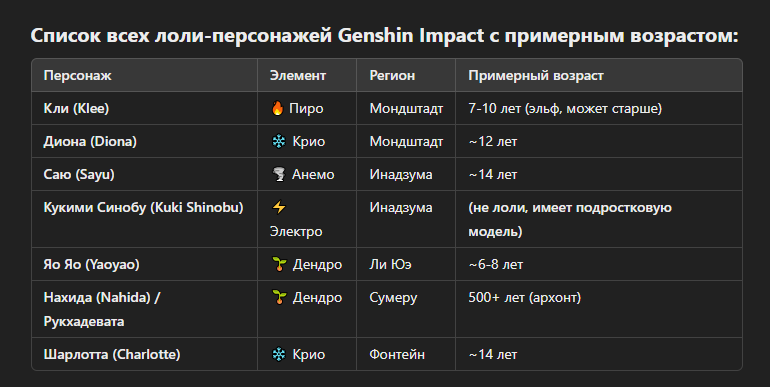Click the table heading about Genshin Impact
Viewport: 770px width, 387px height.
pyautogui.click(x=385, y=35)
